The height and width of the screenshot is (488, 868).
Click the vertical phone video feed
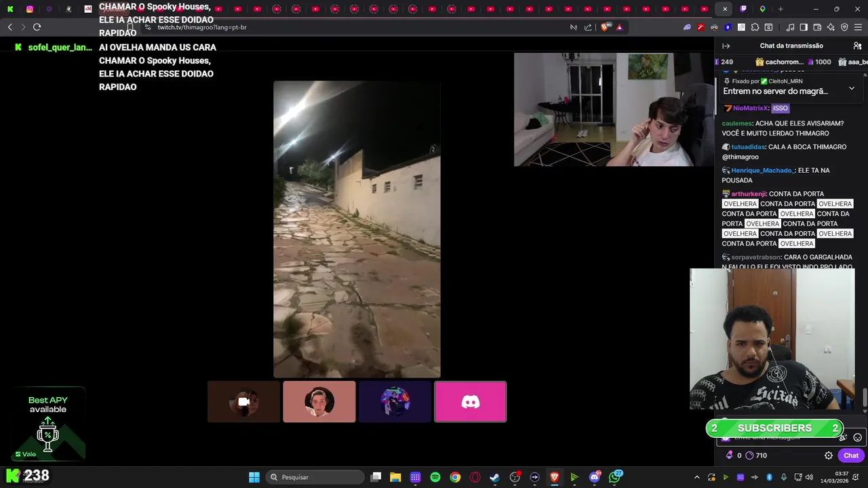[357, 229]
